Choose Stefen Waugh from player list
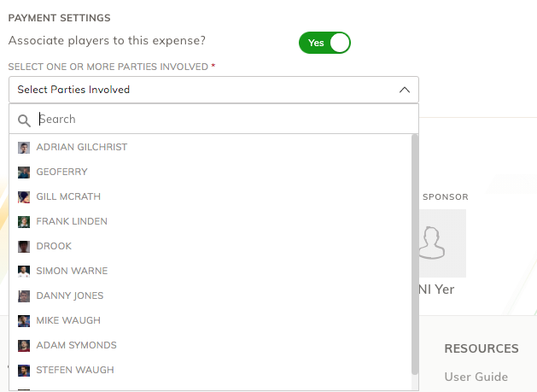 (x=75, y=370)
